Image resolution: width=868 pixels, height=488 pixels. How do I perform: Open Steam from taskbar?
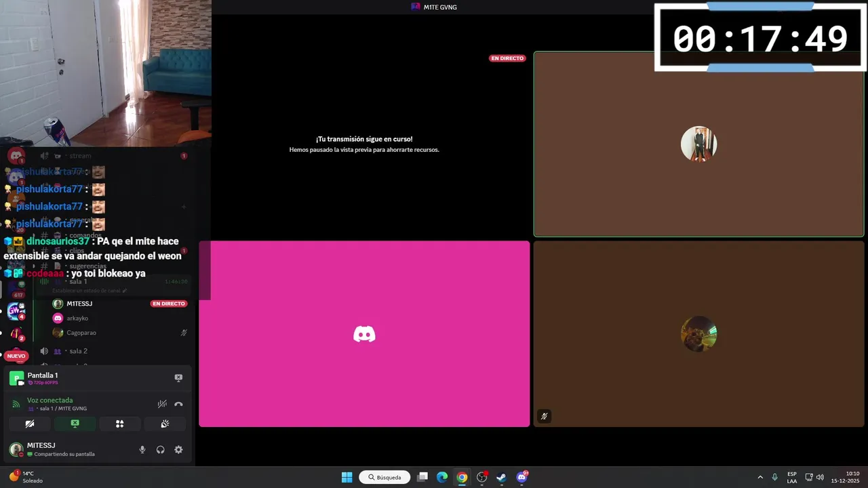501,477
